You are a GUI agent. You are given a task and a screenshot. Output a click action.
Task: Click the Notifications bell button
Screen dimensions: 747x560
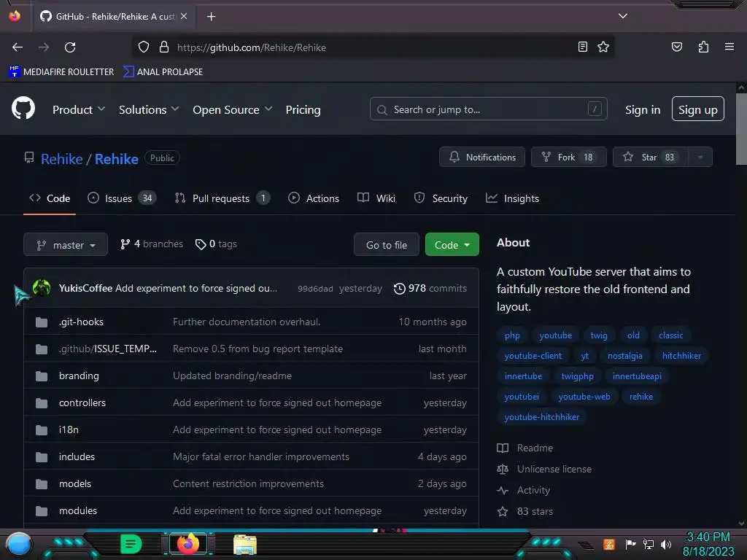481,157
